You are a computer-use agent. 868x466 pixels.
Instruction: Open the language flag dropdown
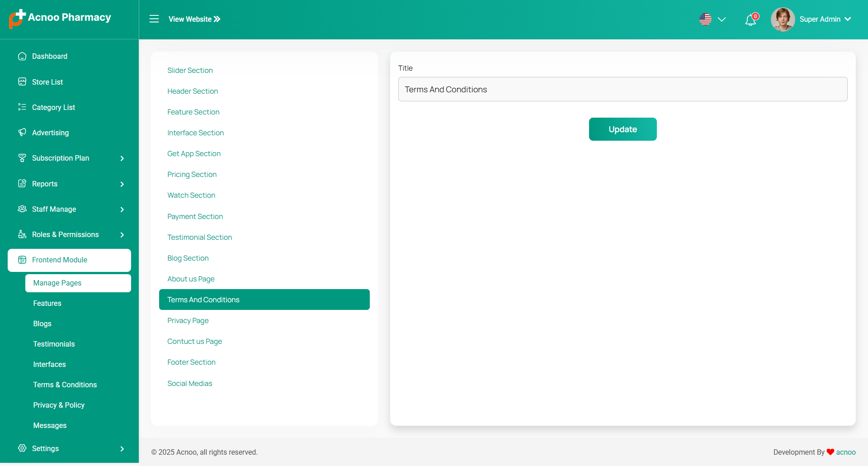712,19
